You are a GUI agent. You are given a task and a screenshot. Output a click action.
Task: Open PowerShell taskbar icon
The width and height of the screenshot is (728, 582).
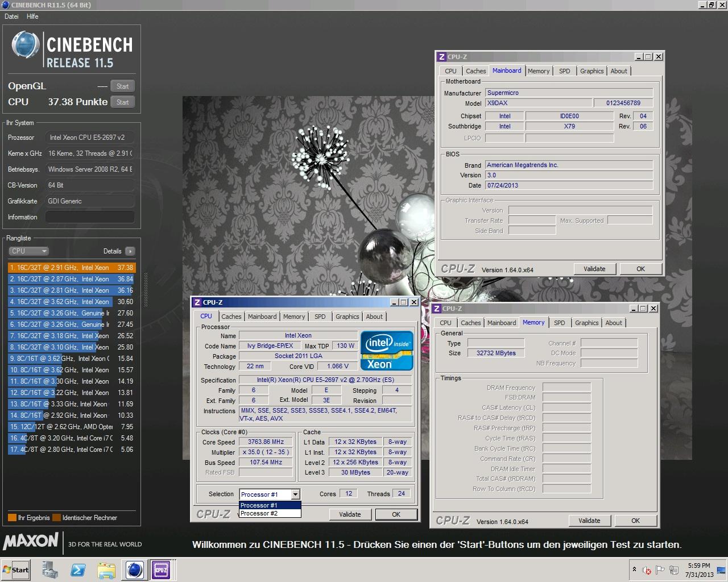[x=78, y=570]
